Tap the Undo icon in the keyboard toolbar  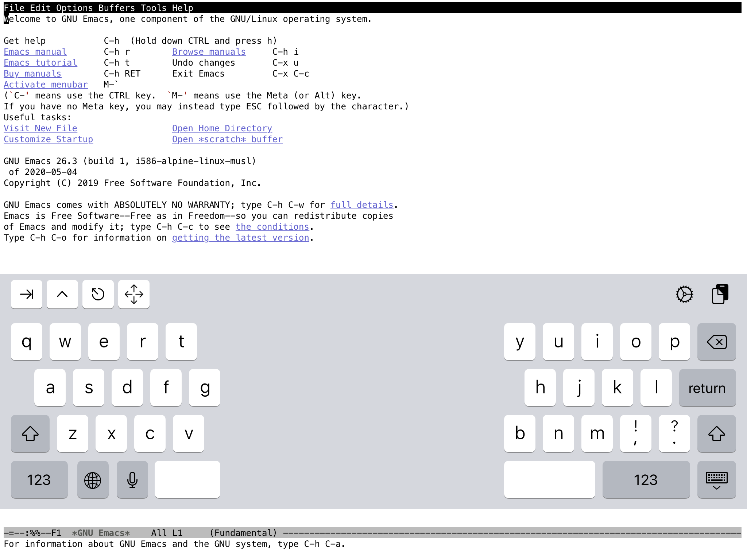(98, 294)
